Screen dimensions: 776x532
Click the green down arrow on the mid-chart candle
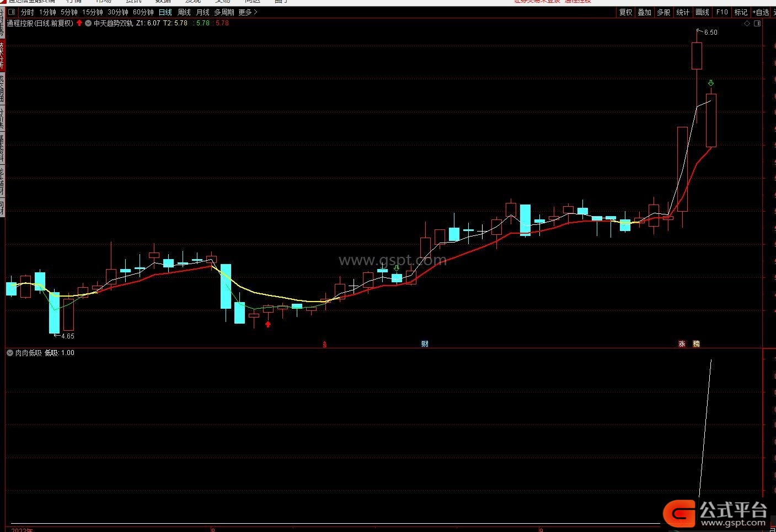pyautogui.click(x=397, y=268)
